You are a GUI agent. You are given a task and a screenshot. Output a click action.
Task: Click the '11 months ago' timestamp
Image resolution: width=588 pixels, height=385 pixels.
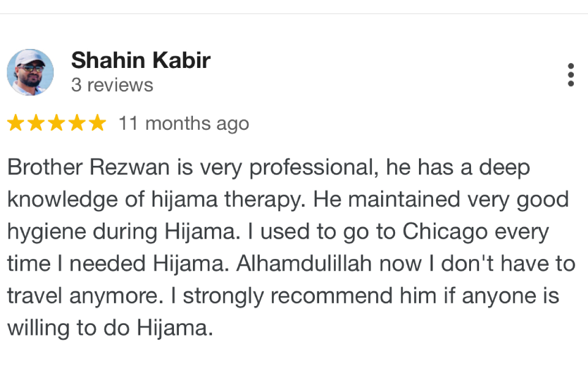tap(184, 124)
